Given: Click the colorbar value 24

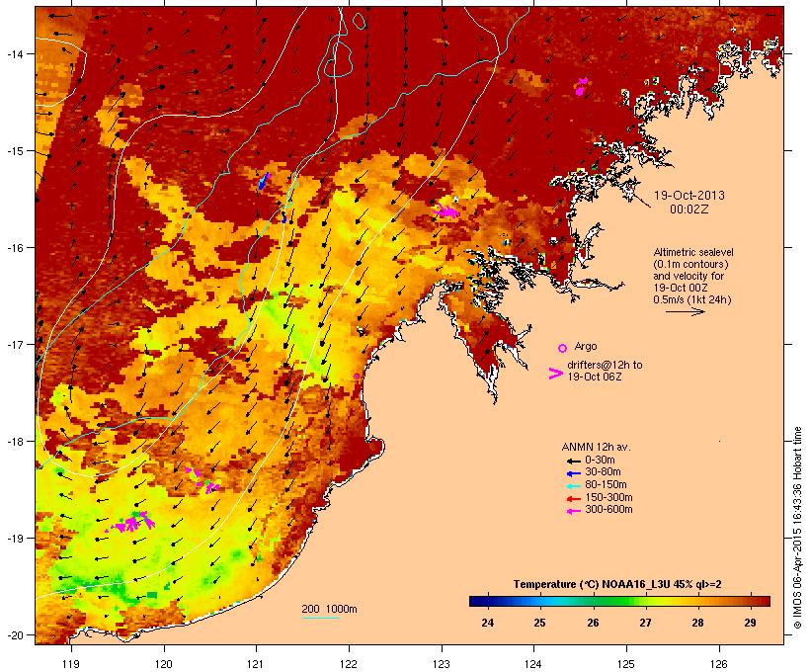Looking at the screenshot, I should [x=487, y=623].
